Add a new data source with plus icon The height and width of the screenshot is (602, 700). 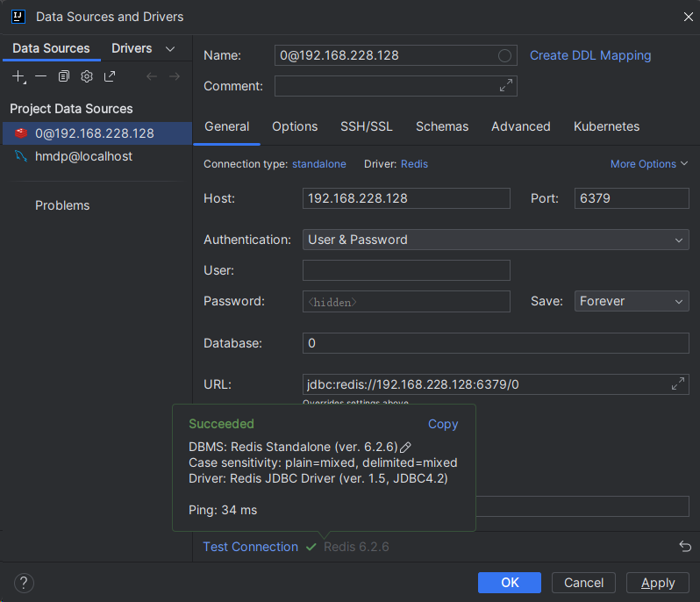click(x=18, y=76)
